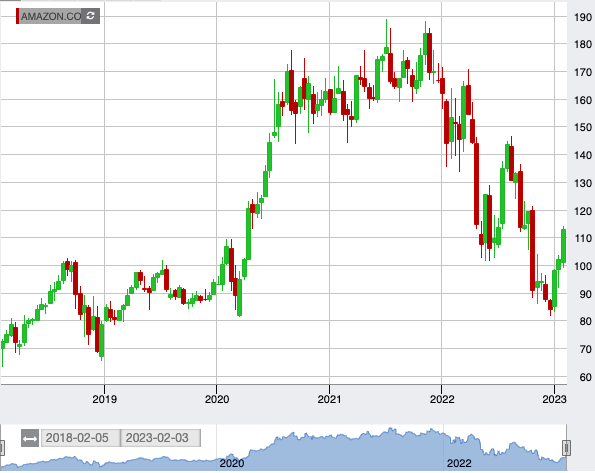Click the left navigator range handle

pos(2,448)
